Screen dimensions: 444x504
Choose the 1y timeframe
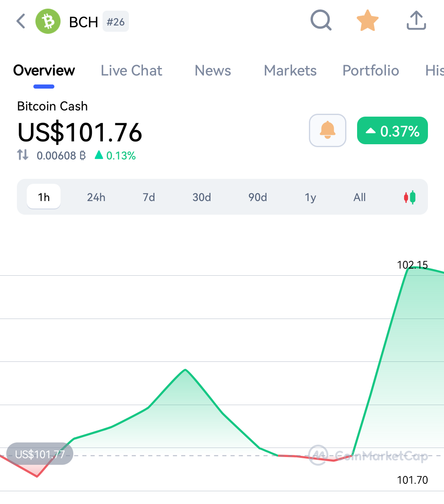coord(310,197)
